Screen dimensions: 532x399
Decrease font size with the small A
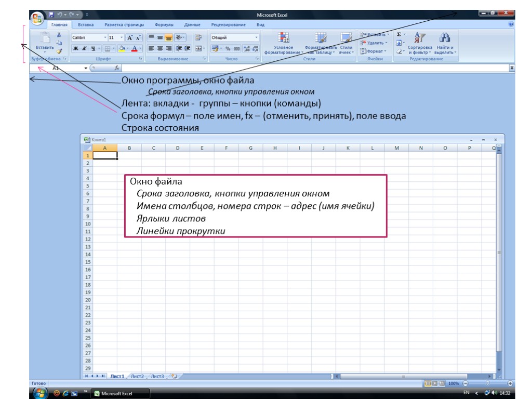(x=138, y=37)
